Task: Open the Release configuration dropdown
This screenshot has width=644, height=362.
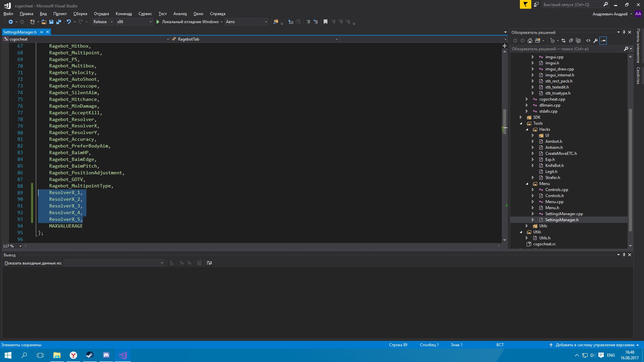Action: click(103, 22)
